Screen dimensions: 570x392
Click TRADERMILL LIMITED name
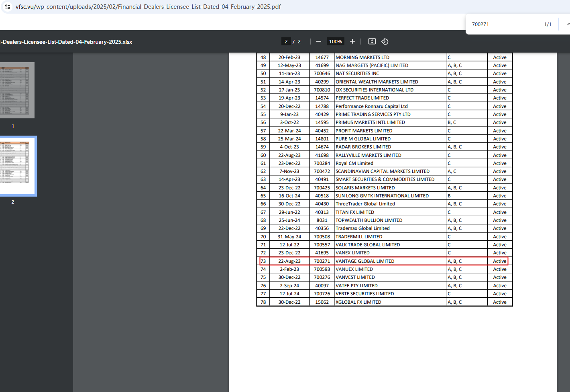(x=359, y=237)
